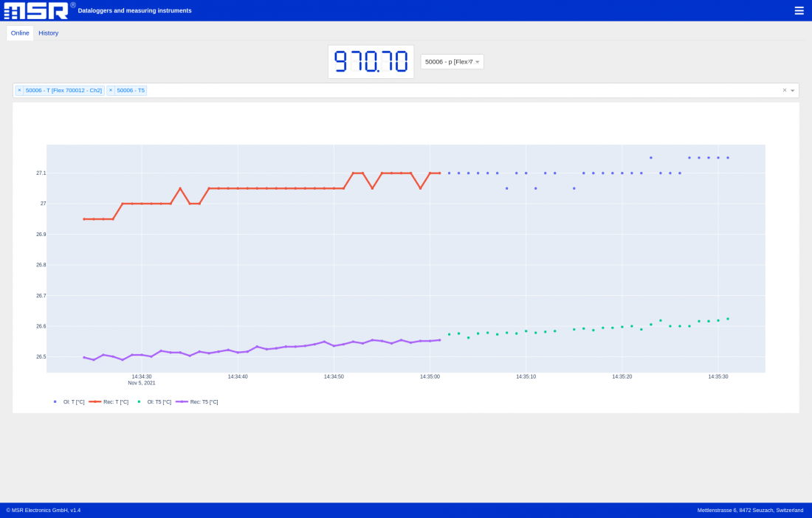Remove the 50006 - T [Flex 700012 - Ch2] tag
This screenshot has height=518, width=812.
click(19, 90)
